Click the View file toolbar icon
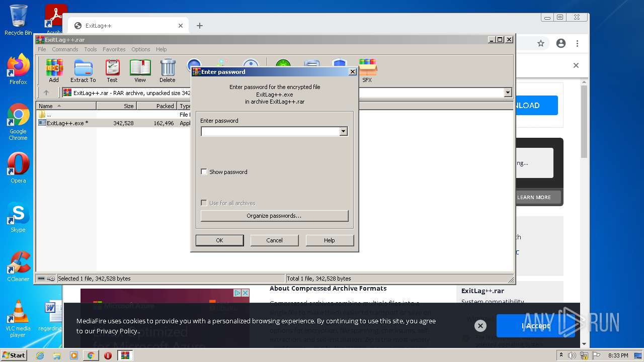The height and width of the screenshot is (362, 644). tap(140, 71)
